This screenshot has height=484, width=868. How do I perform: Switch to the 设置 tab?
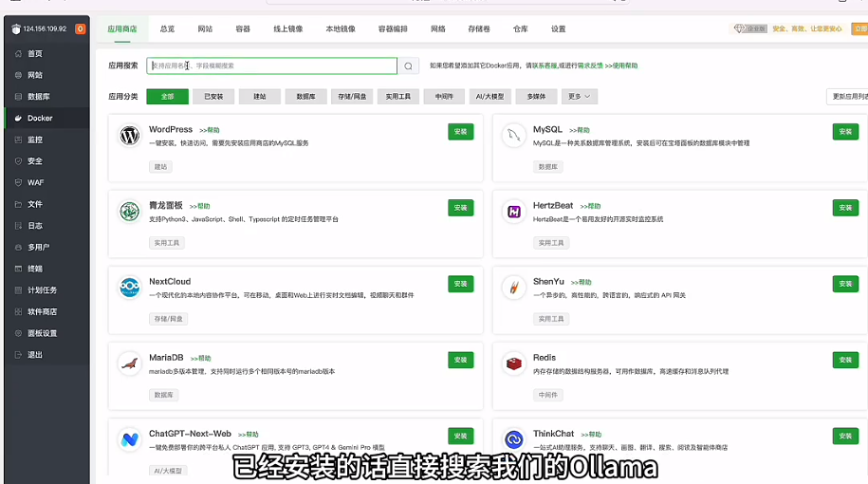tap(558, 28)
